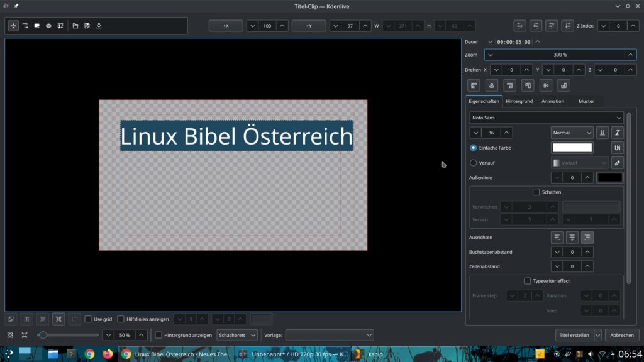Select the Linux Bibel Österreich text on canvas
The width and height of the screenshot is (644, 362).
click(236, 136)
